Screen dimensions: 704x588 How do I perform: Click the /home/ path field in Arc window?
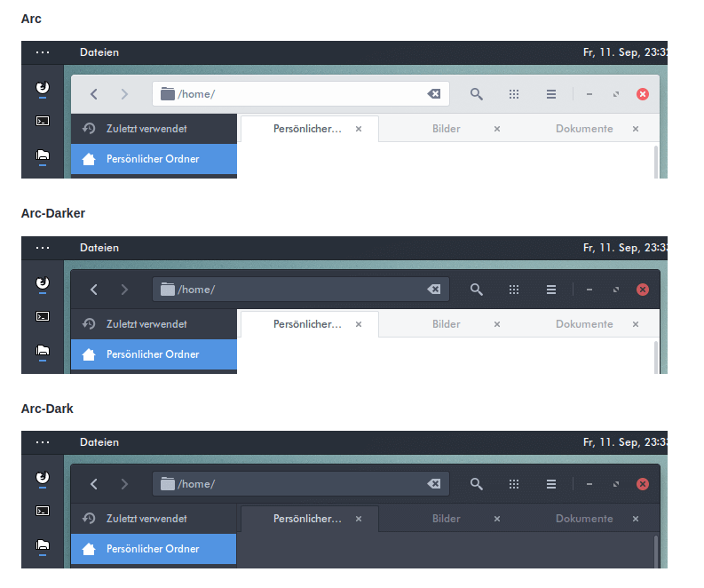tap(301, 94)
